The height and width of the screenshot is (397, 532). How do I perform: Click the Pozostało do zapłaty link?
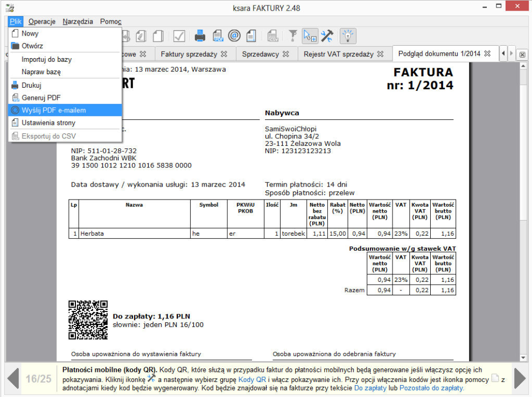click(x=431, y=388)
